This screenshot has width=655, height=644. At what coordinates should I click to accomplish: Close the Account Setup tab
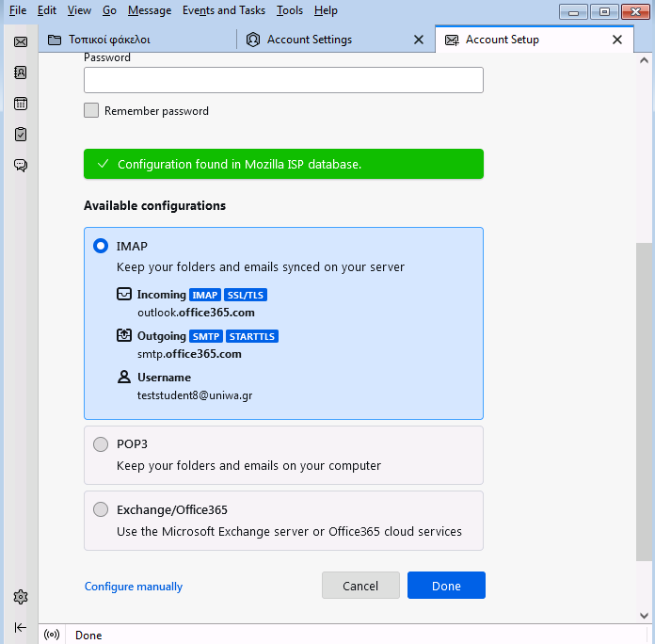point(617,40)
